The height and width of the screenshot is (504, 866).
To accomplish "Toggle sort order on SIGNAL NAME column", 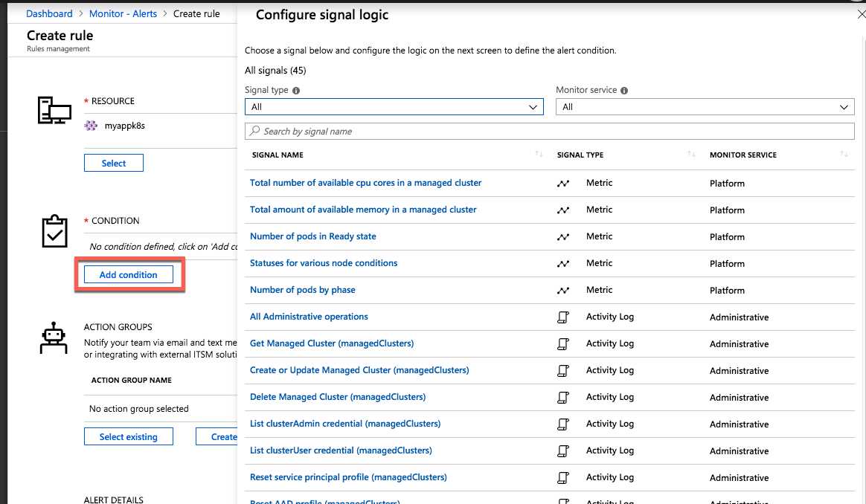I will (537, 154).
